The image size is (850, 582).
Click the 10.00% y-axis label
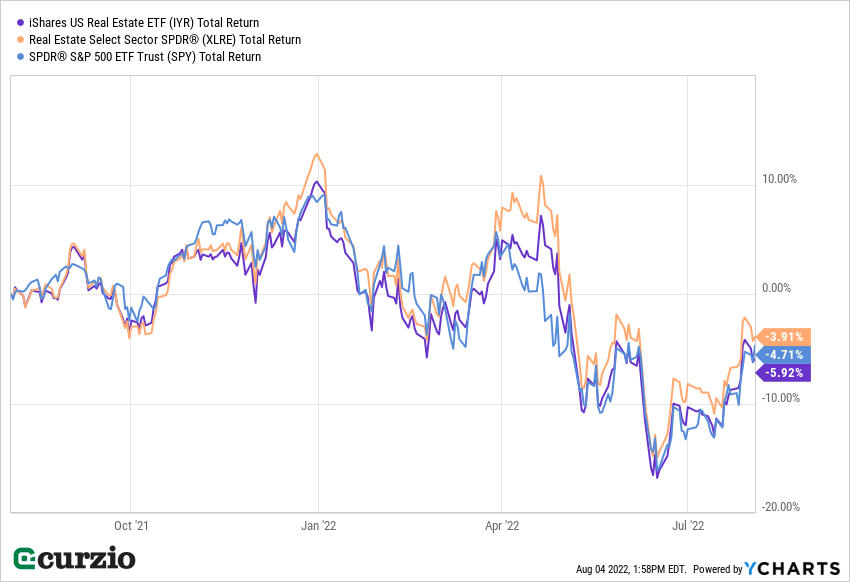click(x=779, y=180)
